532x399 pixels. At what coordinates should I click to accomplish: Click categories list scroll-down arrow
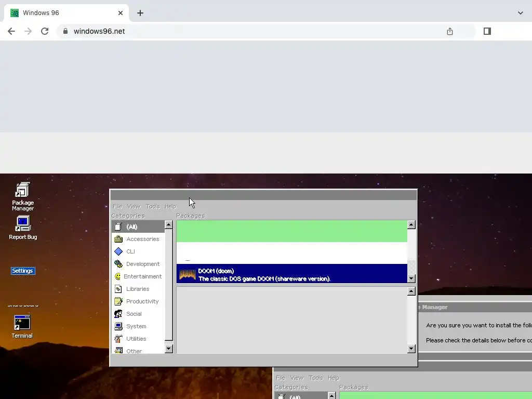(169, 349)
